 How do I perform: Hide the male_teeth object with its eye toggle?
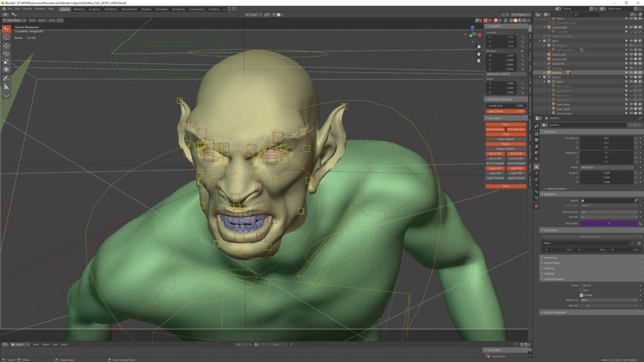point(631,109)
